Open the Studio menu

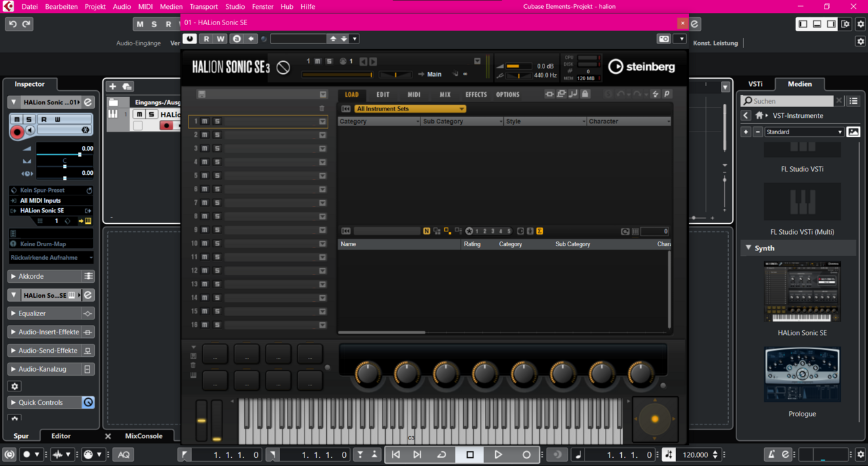pos(235,6)
